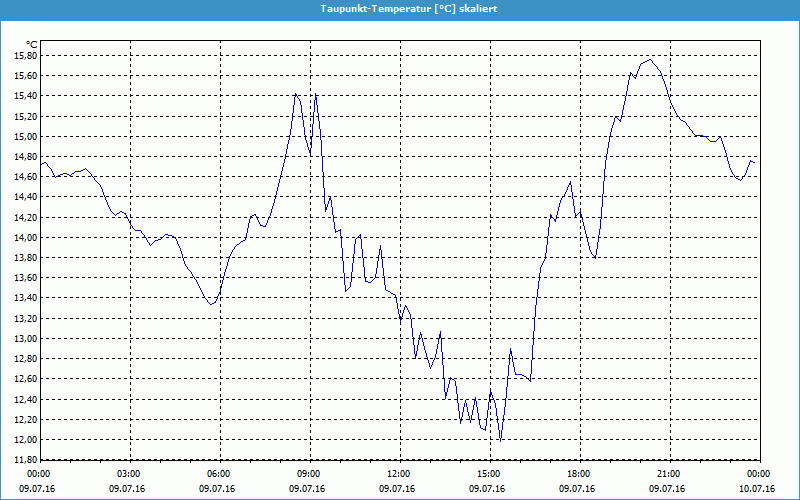Select the 13,00 y-axis value label

point(24,339)
